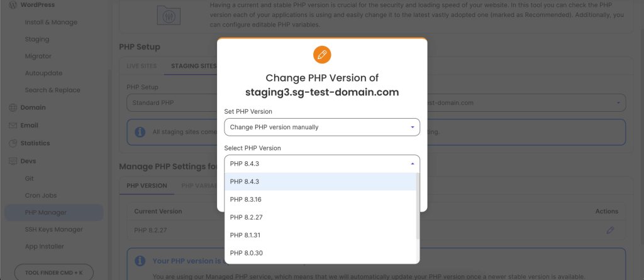Switch to the Staging Sites tab

click(x=193, y=66)
